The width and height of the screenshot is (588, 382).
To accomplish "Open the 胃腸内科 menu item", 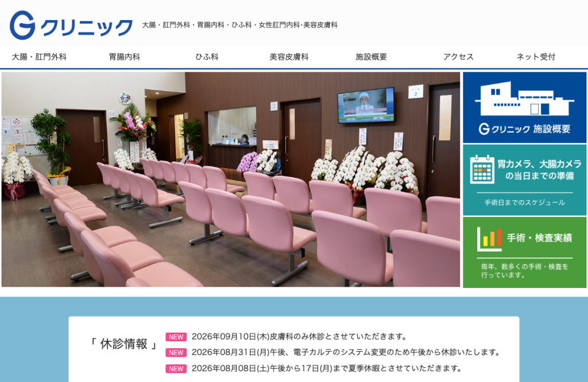I will (125, 57).
